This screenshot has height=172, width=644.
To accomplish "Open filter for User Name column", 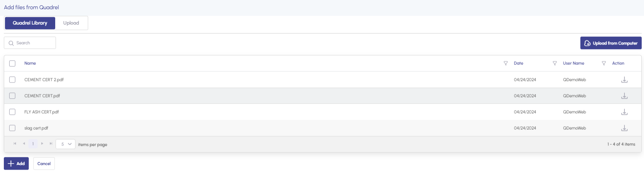I will (604, 63).
